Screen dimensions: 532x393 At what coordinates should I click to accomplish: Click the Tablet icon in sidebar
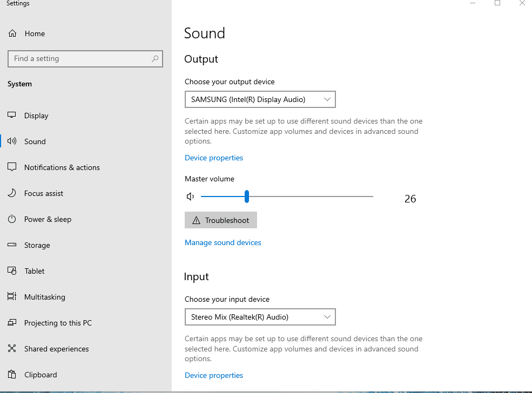(x=12, y=270)
